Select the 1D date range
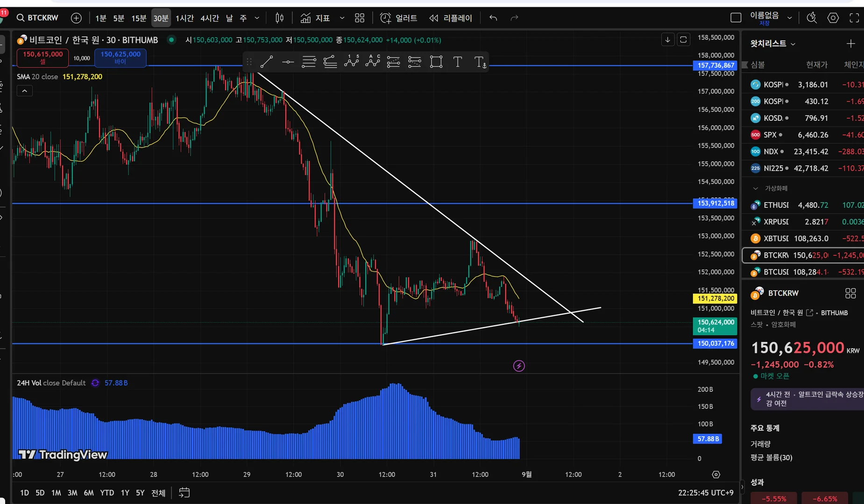Screen dimensions: 864x504 point(25,493)
